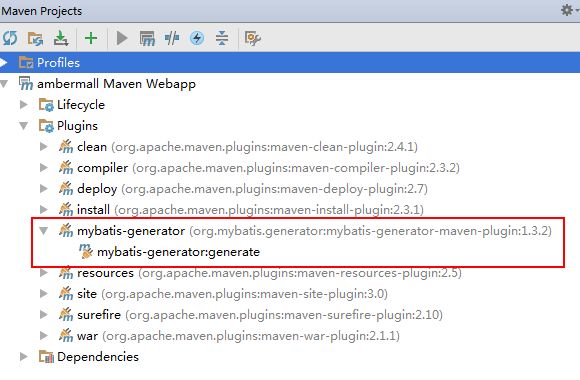Select deploy plugin entry

point(252,189)
